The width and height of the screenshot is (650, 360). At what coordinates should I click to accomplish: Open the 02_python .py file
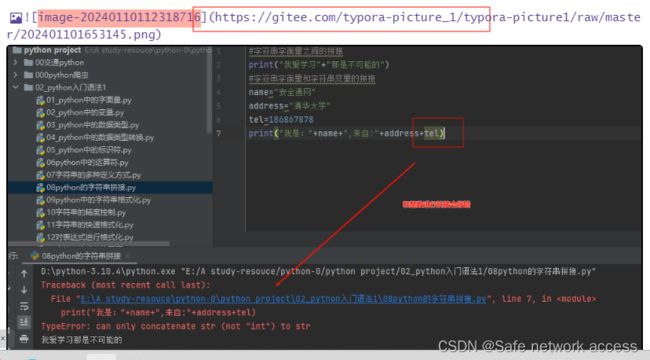pyautogui.click(x=85, y=112)
